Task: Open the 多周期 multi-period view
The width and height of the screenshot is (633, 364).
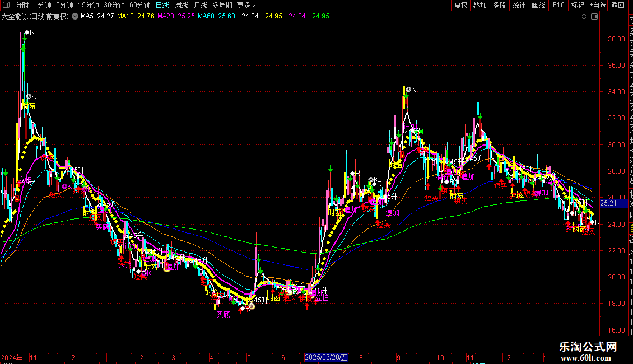Action: click(x=222, y=6)
